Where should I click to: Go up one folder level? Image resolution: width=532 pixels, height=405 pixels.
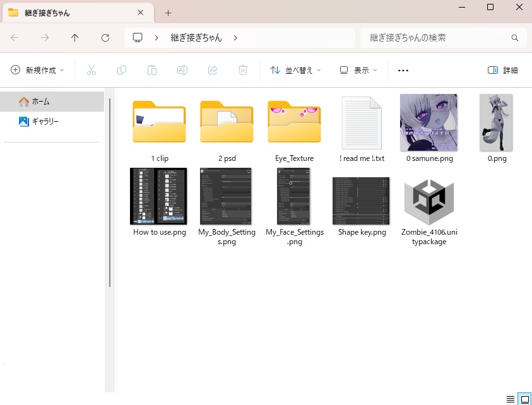[75, 38]
